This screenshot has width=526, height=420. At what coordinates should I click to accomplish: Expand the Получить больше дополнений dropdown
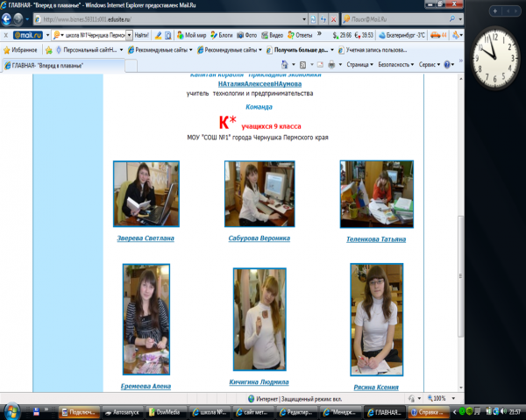pos(332,50)
